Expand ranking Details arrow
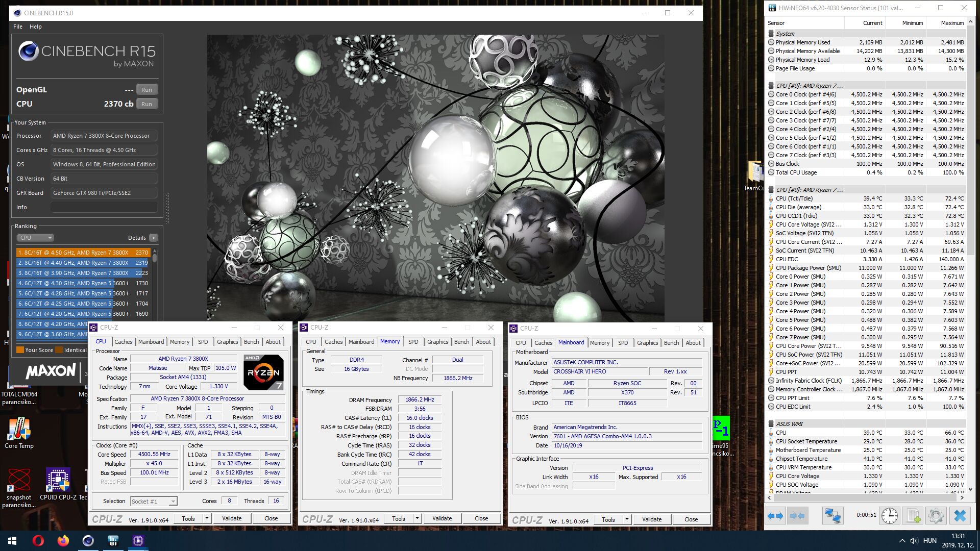This screenshot has width=980, height=551. (x=154, y=238)
